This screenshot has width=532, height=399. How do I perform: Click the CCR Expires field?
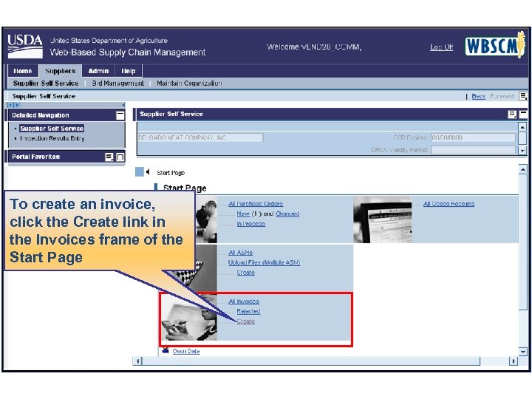[x=473, y=137]
